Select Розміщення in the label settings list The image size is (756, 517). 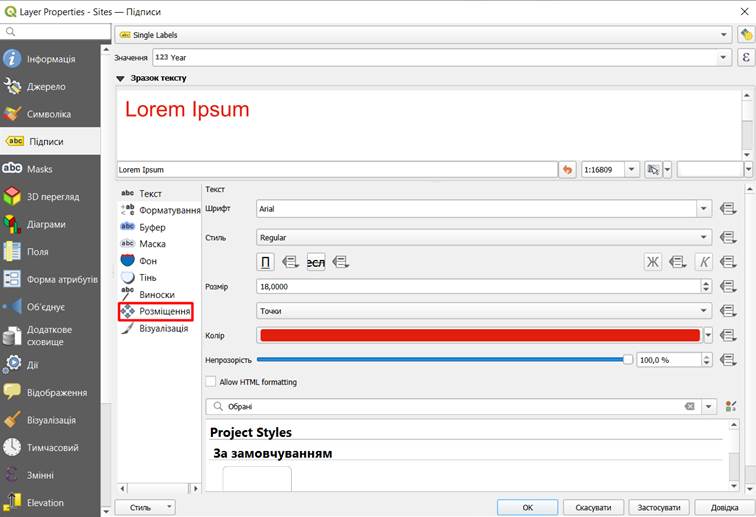(164, 311)
